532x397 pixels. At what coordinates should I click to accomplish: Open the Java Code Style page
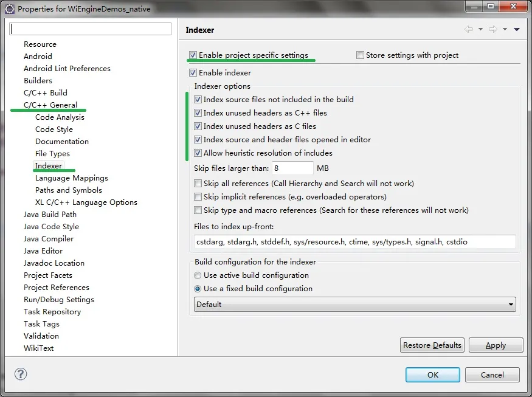51,227
